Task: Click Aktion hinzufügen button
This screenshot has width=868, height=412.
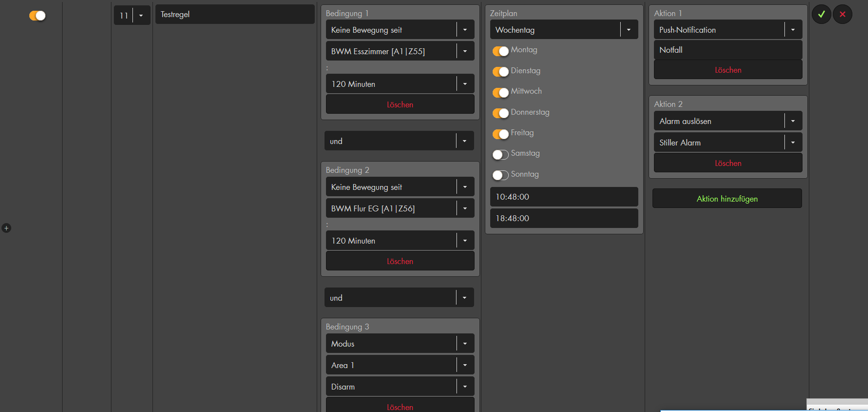Action: 727,199
